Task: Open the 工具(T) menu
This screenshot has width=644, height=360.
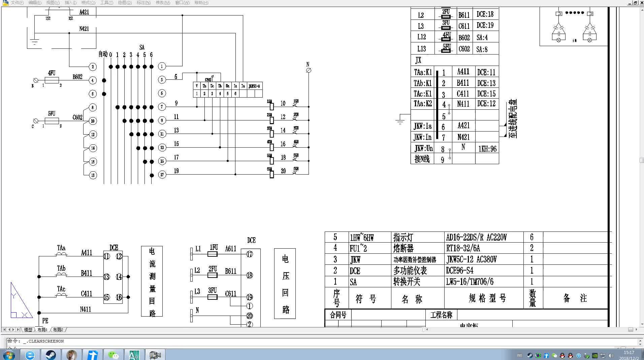Action: [107, 3]
